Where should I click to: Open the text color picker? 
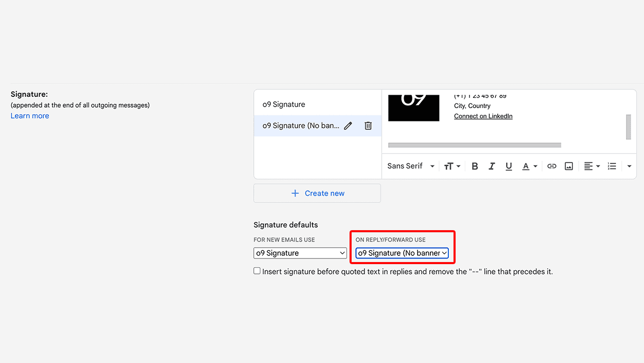point(530,166)
